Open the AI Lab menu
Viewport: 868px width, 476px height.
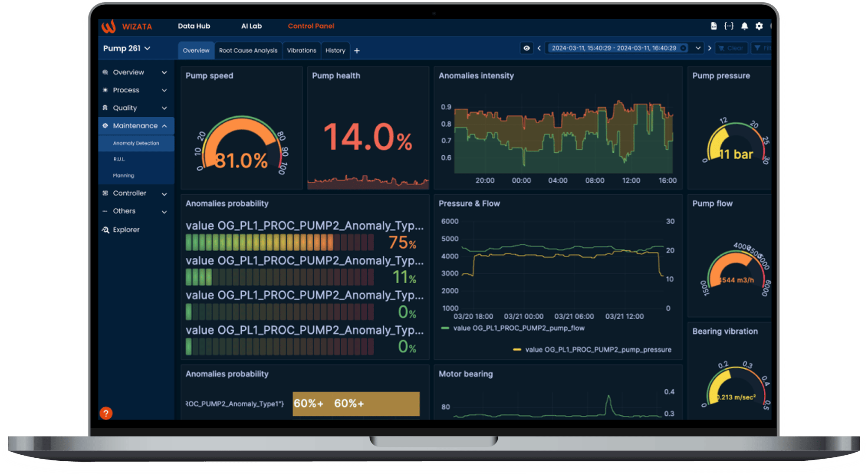pos(251,26)
